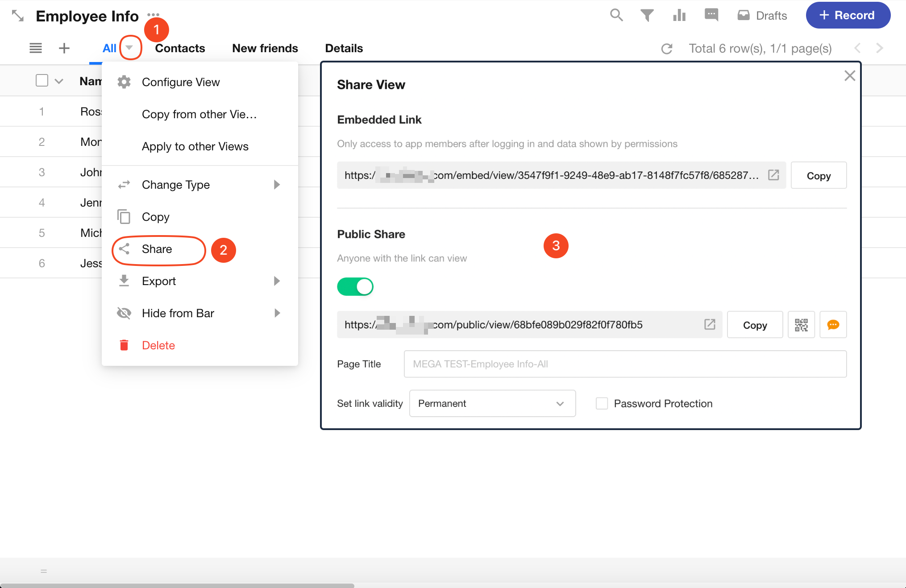Click the blue Record button
Image resolution: width=906 pixels, height=588 pixels.
[x=848, y=15]
